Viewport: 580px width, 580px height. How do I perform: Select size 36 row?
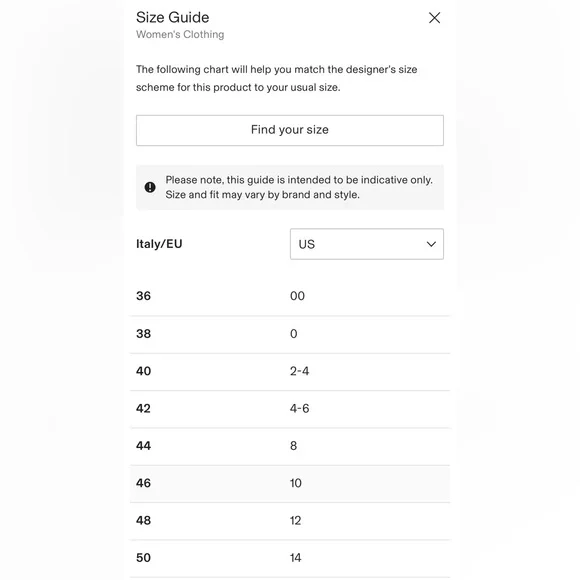[x=290, y=296]
